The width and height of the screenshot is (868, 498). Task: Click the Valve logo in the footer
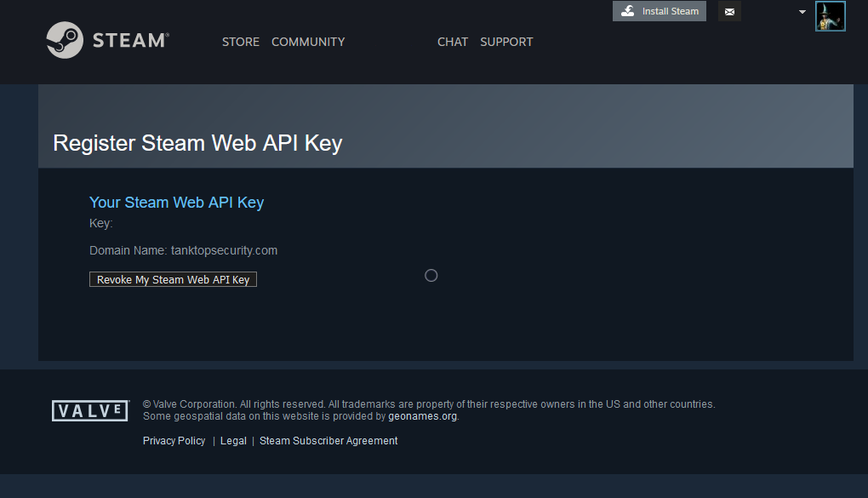pyautogui.click(x=91, y=410)
